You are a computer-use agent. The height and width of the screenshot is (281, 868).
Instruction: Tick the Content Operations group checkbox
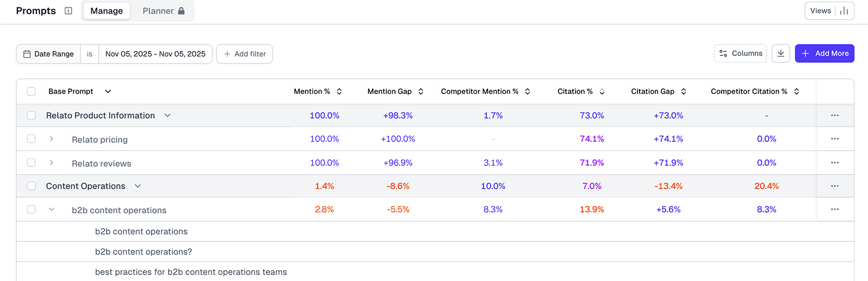click(31, 186)
